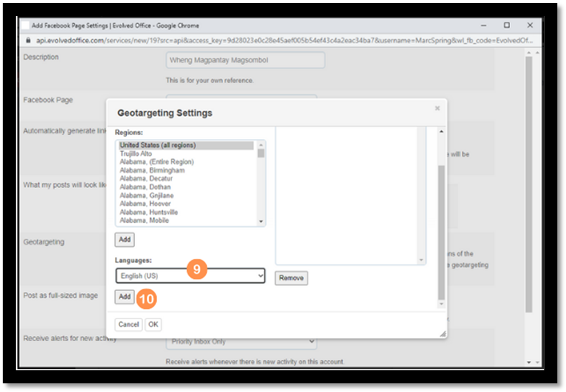This screenshot has height=392, width=566.
Task: Pick Alabama, Huntsville from list
Action: point(186,212)
